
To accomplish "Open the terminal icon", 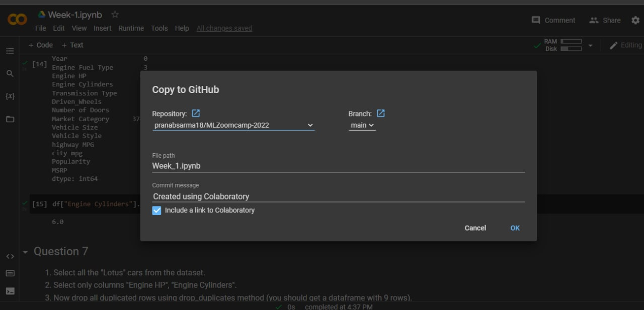I will 10,291.
